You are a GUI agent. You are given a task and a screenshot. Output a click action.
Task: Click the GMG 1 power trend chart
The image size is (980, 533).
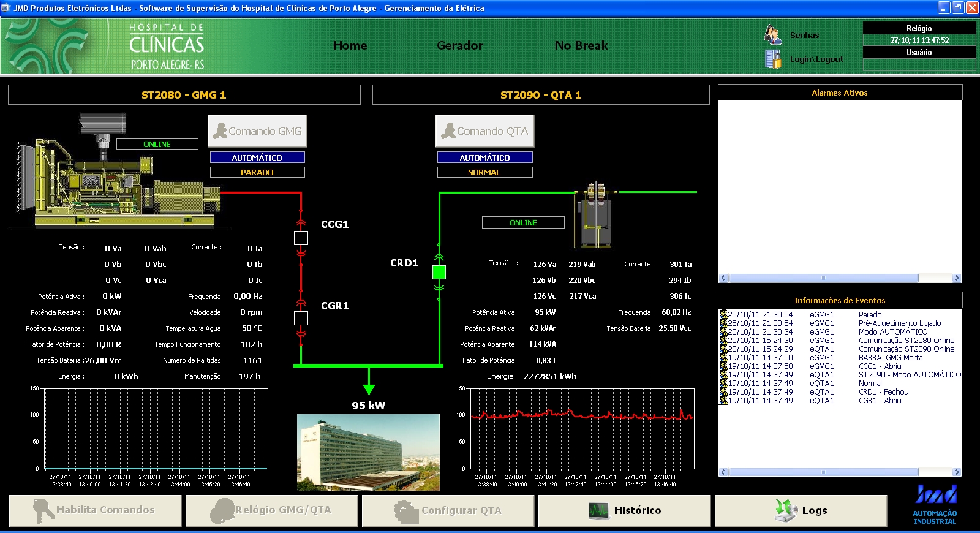pos(156,429)
